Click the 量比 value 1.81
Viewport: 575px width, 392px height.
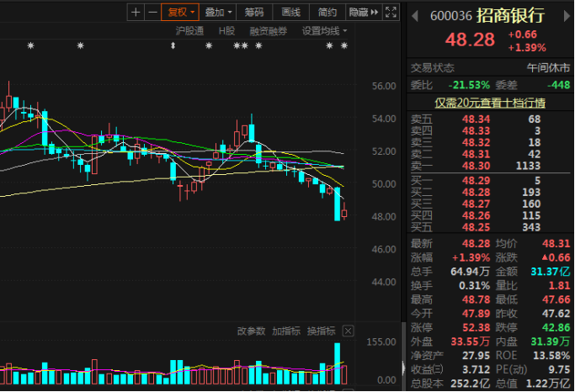pos(559,285)
